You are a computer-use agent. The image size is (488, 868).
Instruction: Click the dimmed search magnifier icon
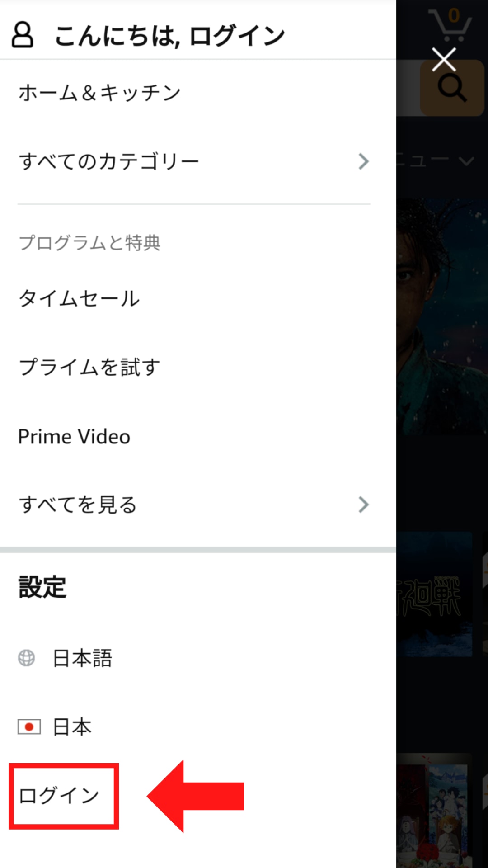click(452, 88)
